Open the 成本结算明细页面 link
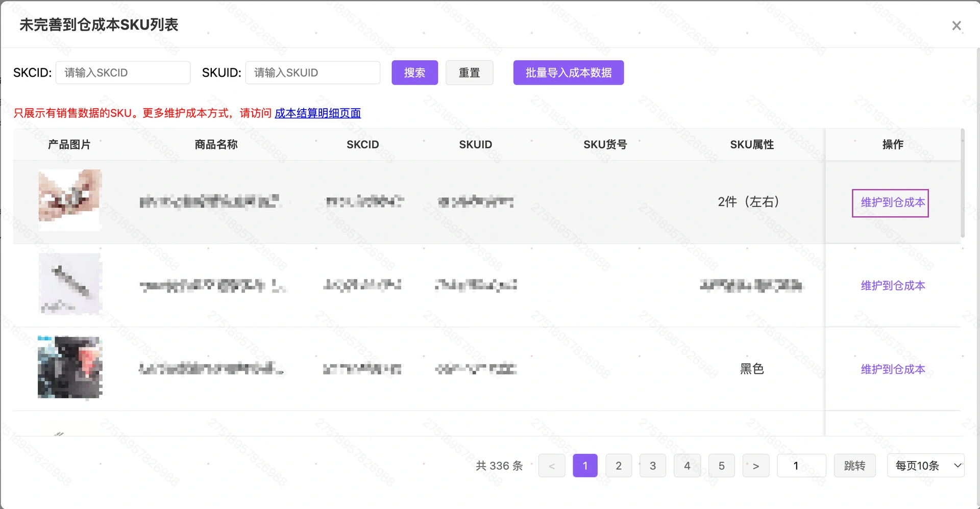 [317, 113]
